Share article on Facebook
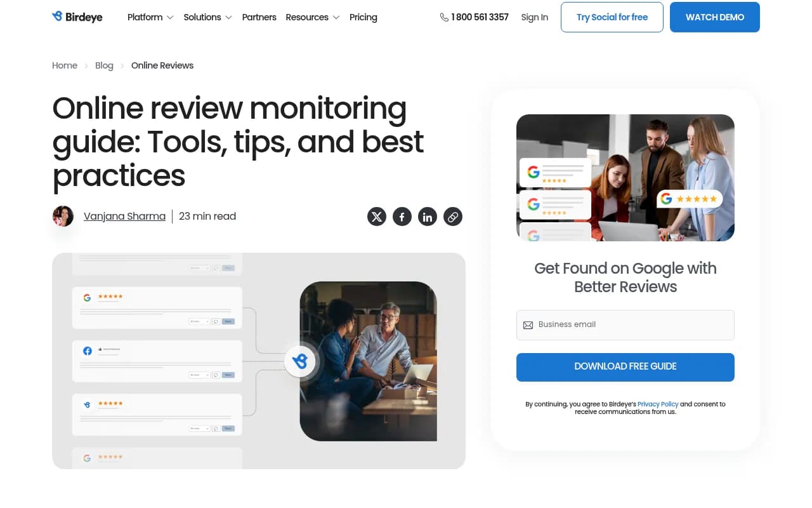The height and width of the screenshot is (508, 812). tap(402, 217)
